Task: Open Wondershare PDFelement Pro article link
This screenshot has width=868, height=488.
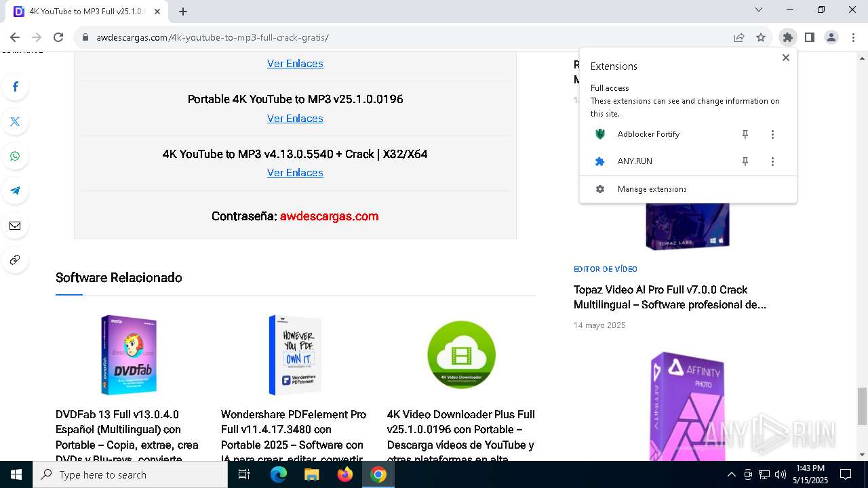Action: [294, 436]
